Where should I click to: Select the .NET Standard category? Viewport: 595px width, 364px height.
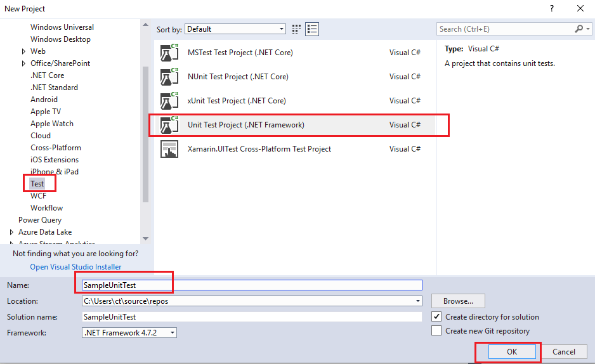[55, 88]
